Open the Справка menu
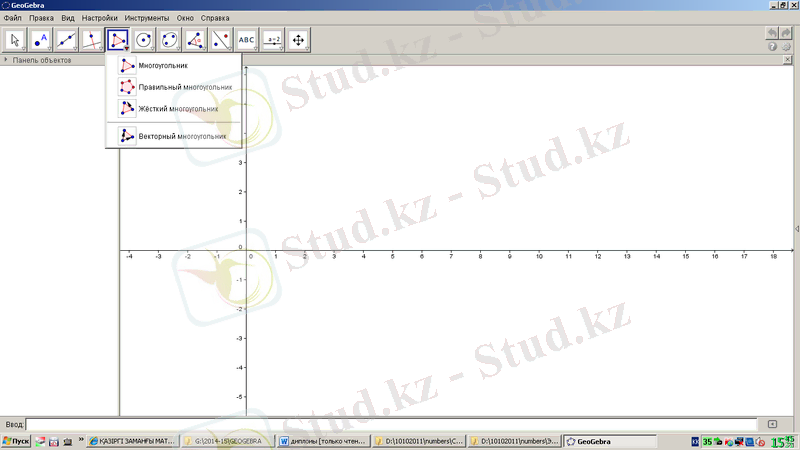 (215, 18)
